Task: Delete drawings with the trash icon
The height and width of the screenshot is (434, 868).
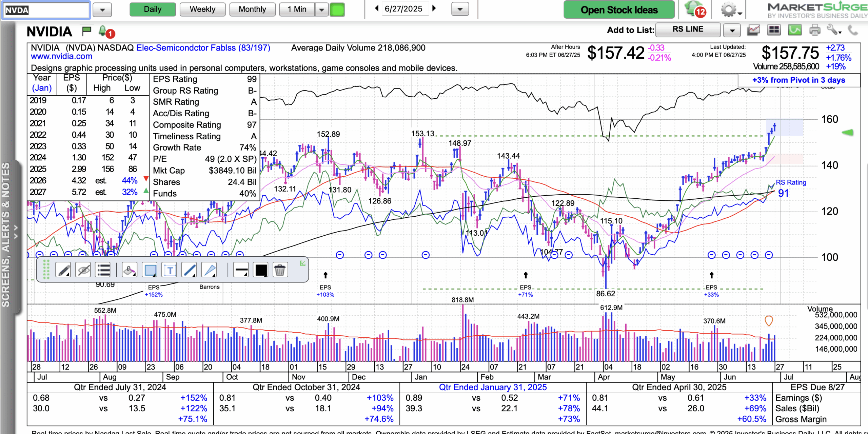Action: pos(279,270)
